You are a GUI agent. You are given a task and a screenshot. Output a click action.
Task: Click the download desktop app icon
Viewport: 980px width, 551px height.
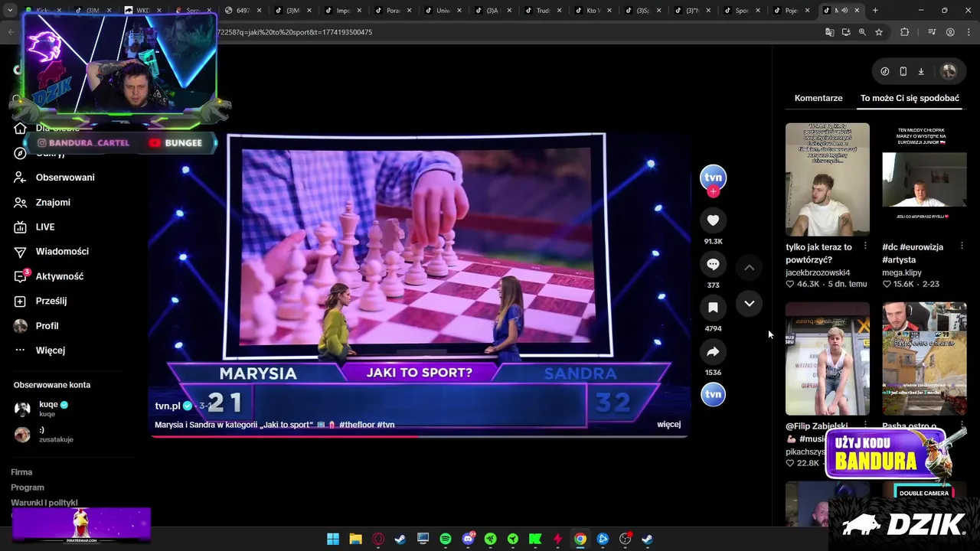click(921, 71)
